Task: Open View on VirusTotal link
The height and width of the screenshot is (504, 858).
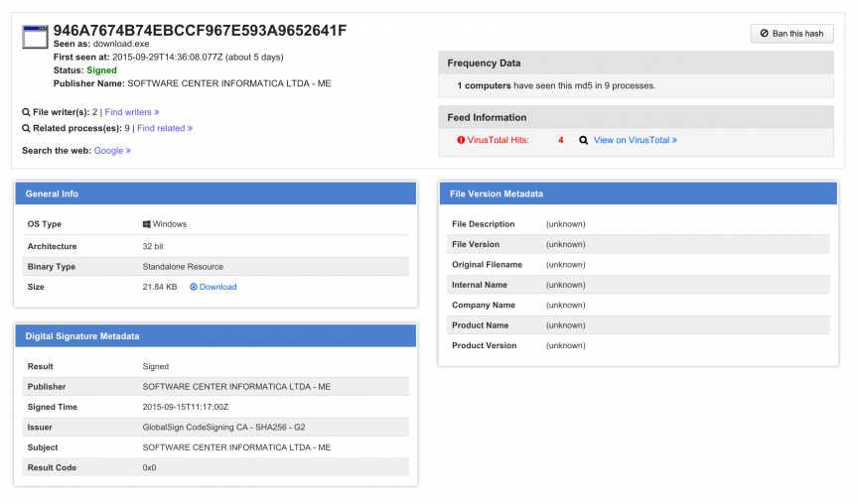Action: tap(635, 140)
